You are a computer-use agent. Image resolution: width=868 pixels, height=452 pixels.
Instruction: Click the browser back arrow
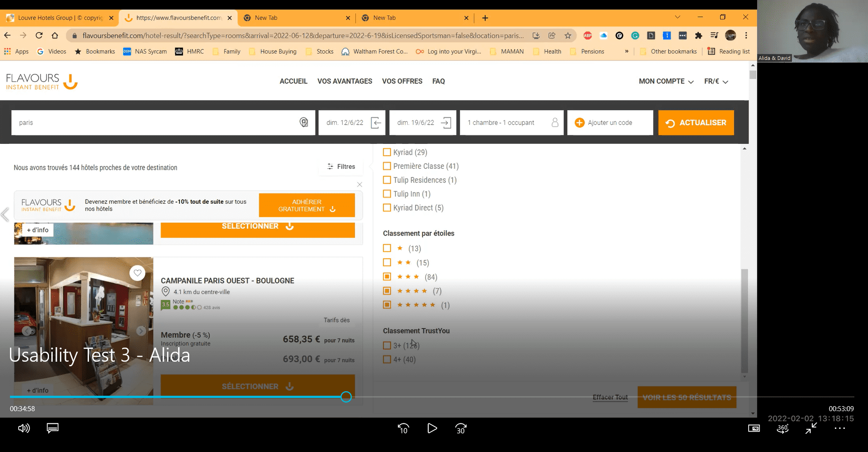click(x=7, y=35)
